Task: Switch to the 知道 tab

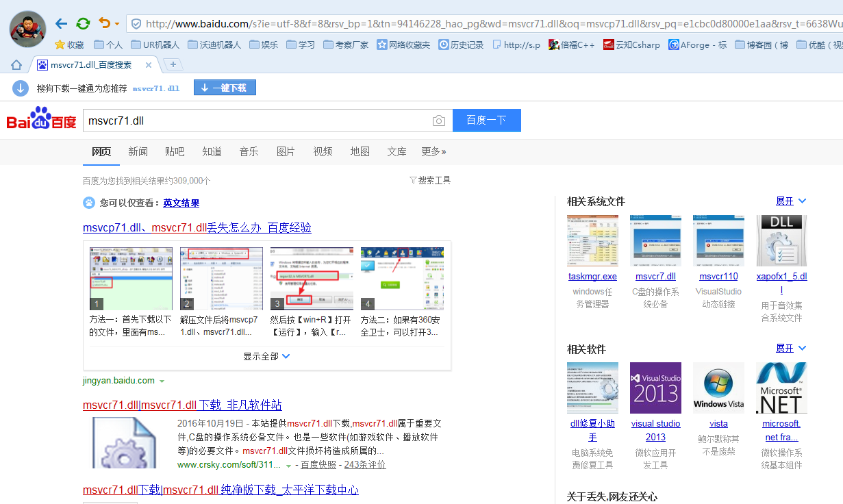Action: coord(212,151)
